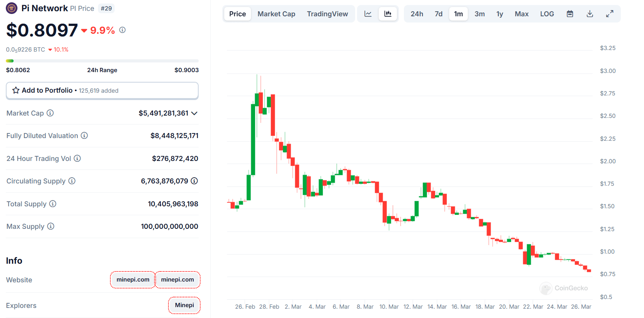Open the TradingView tab
The width and height of the screenshot is (644, 318).
click(x=327, y=14)
